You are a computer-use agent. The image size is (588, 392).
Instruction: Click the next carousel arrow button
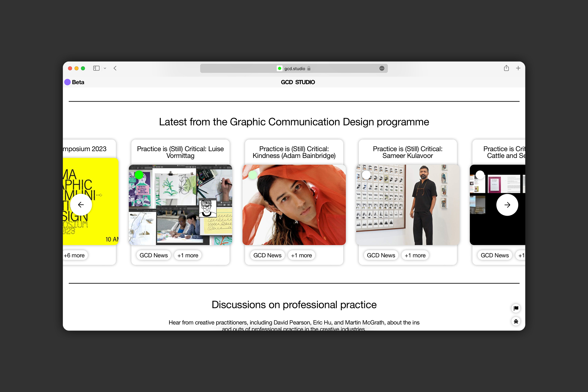[x=507, y=205]
